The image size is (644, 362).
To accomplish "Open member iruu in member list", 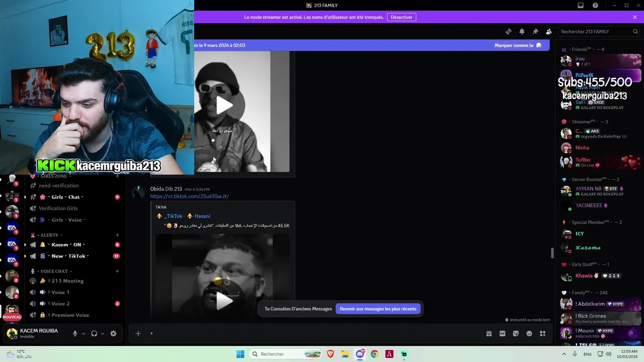I will click(600, 61).
